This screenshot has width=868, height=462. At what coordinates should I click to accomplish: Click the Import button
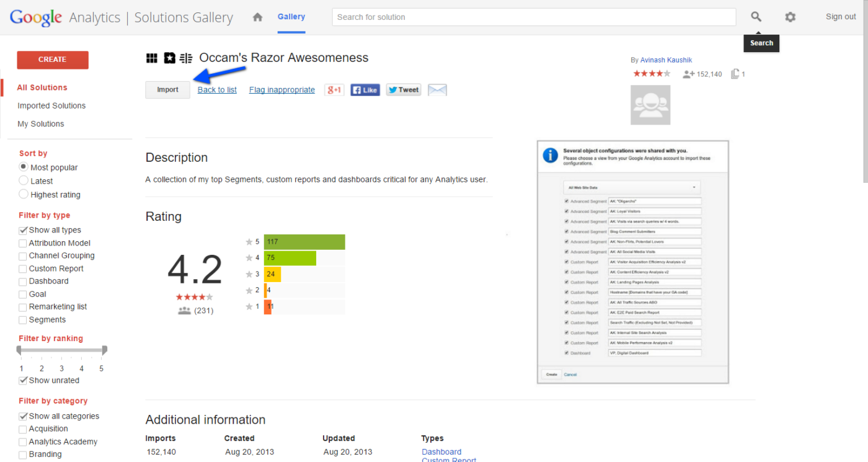pyautogui.click(x=167, y=90)
